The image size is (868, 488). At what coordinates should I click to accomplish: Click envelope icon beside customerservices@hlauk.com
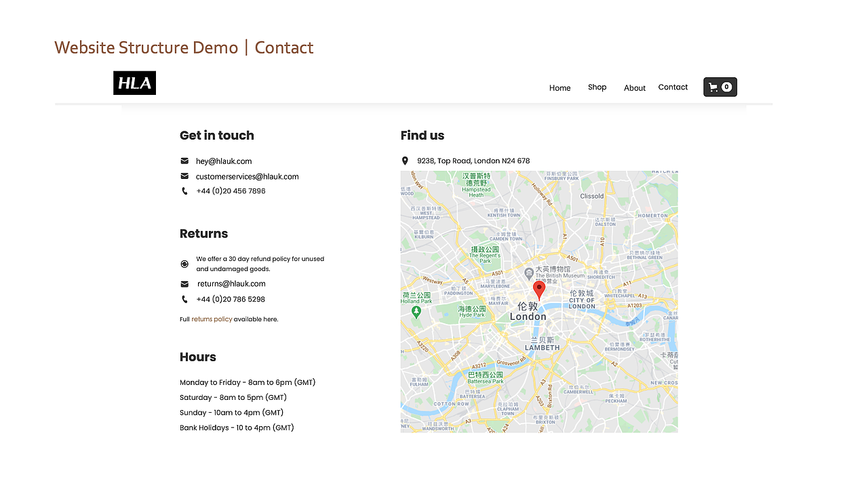184,176
